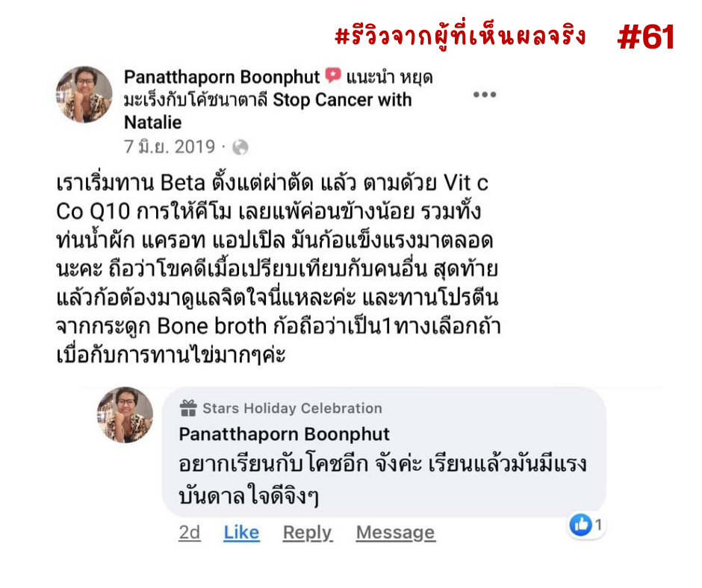Reply to the comment
This screenshot has width=702, height=588.
click(308, 533)
